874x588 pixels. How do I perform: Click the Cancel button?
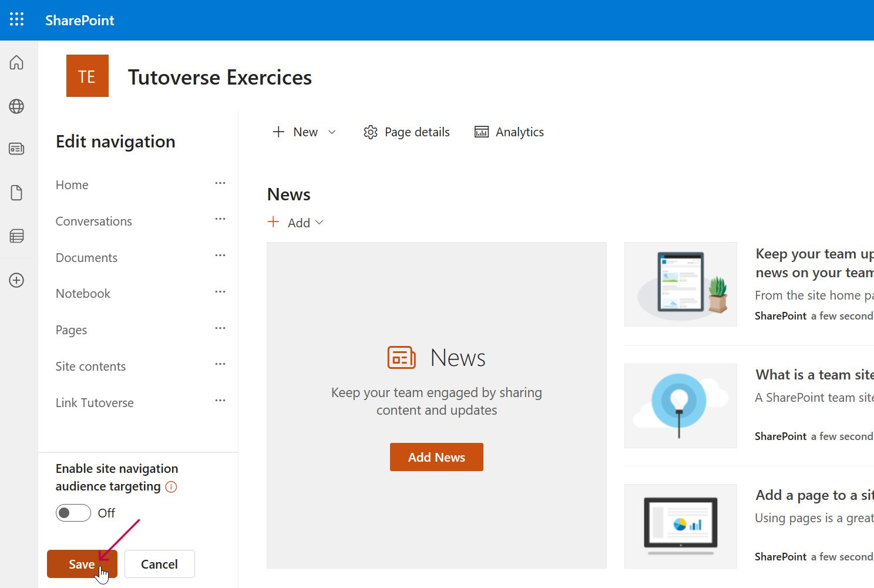pos(159,564)
